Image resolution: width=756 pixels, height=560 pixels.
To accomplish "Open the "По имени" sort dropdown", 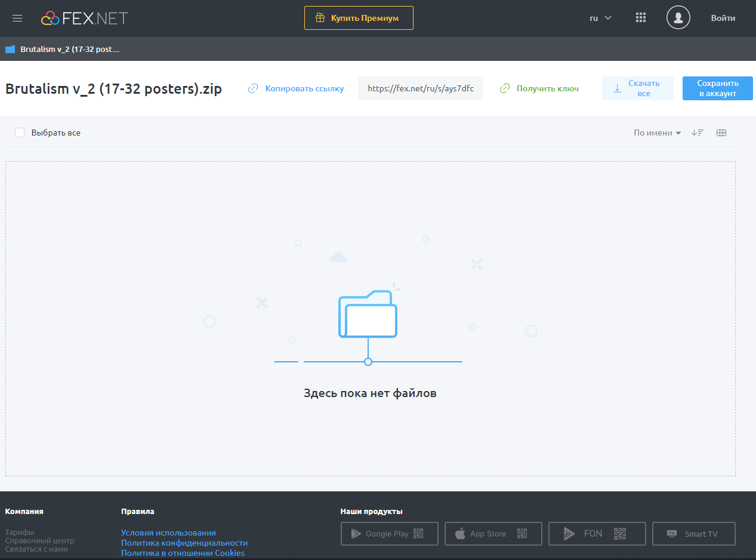I will (x=657, y=133).
